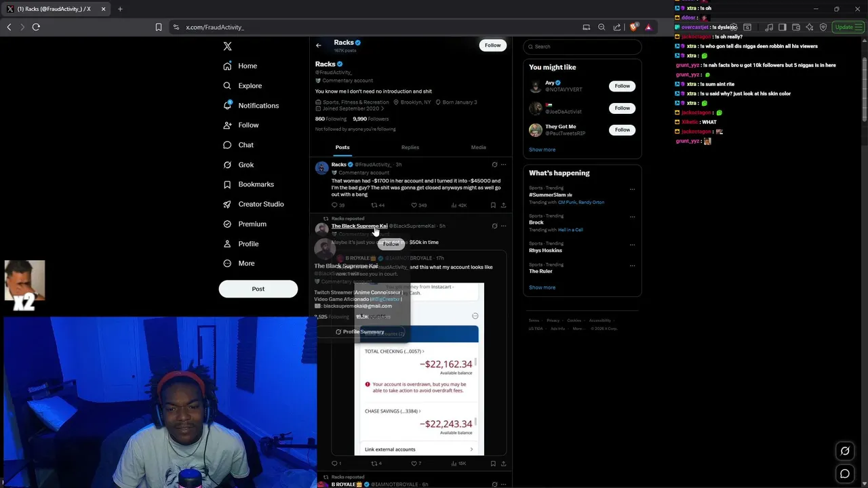Open options for the #SummerSlam trend
868x488 pixels.
click(x=632, y=189)
